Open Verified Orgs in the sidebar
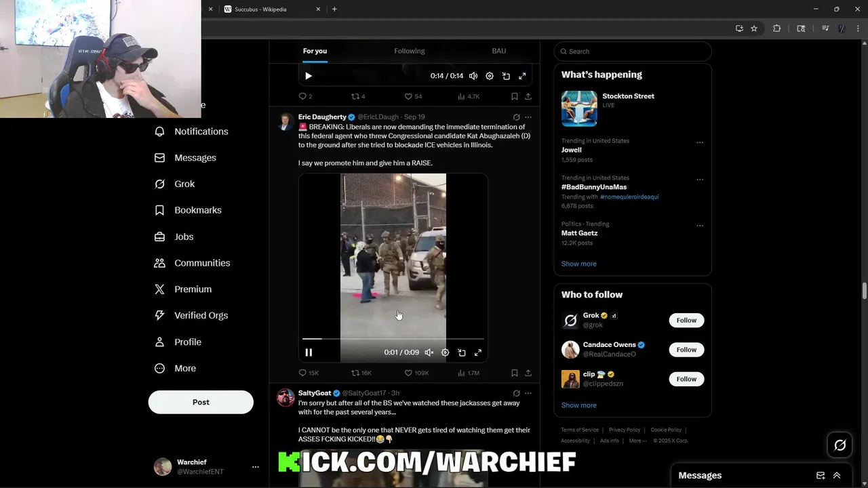Screen dimensions: 868x488 click(x=191, y=315)
